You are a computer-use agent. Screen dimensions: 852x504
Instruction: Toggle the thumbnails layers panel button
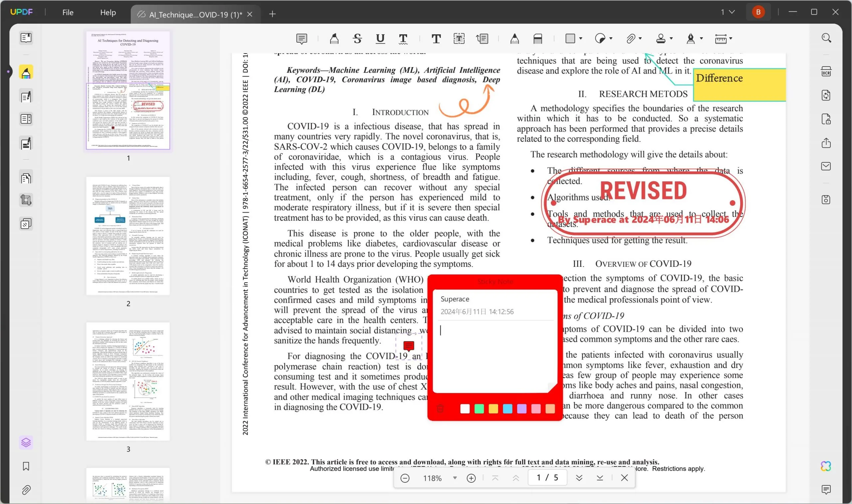26,442
